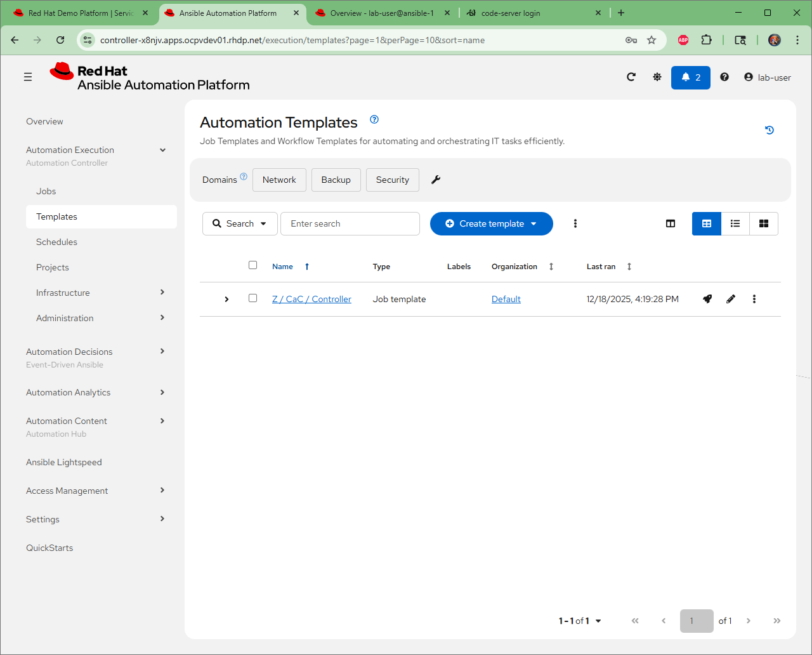Open notifications bell showing 2
This screenshot has height=655, width=812.
click(x=691, y=77)
